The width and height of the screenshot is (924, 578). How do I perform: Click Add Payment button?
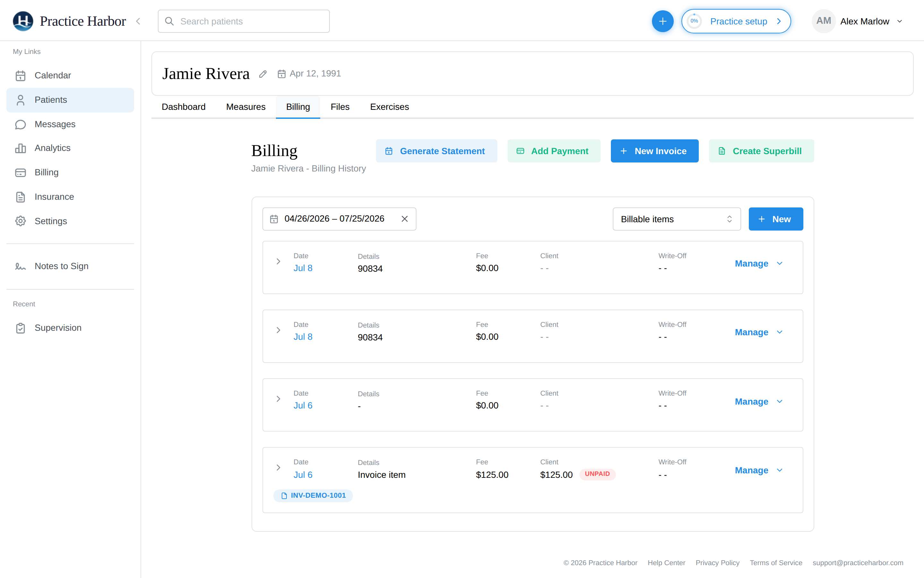(x=554, y=151)
